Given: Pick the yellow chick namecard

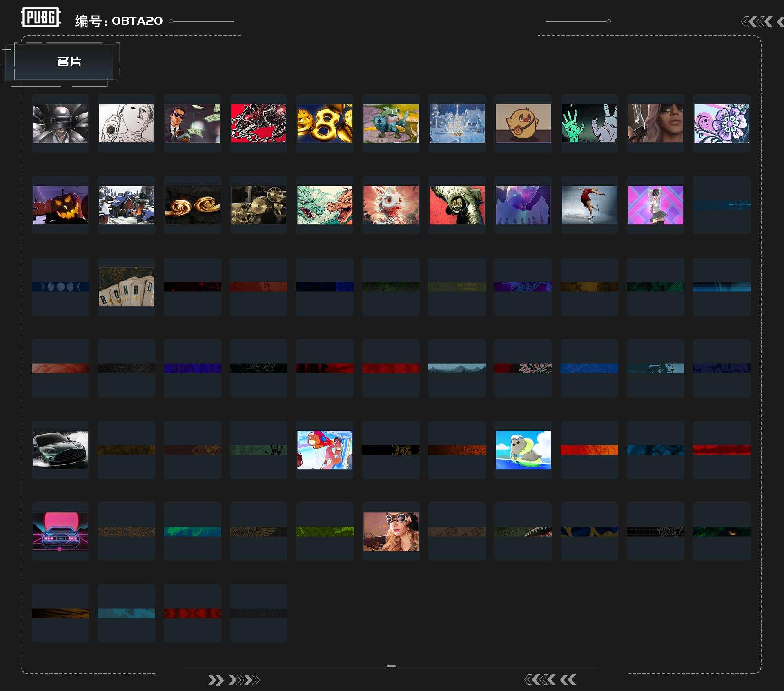Looking at the screenshot, I should [x=523, y=123].
